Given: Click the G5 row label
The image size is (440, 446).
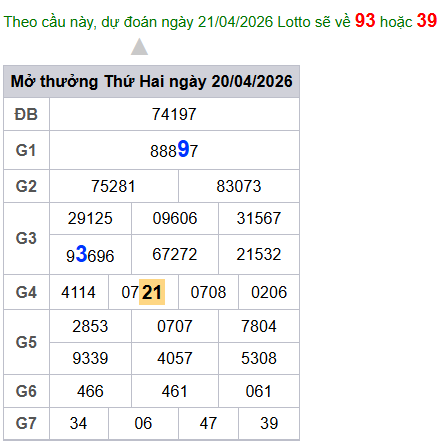Looking at the screenshot, I should pyautogui.click(x=26, y=342).
